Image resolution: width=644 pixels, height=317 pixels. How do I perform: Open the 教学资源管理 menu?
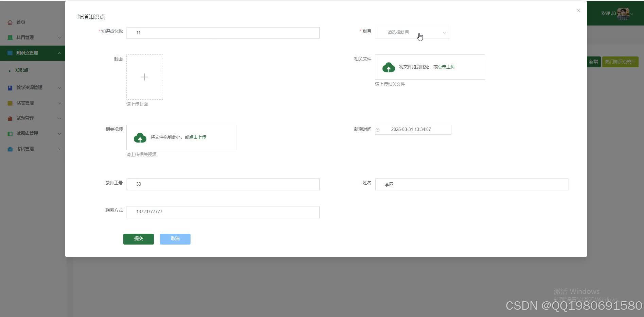(33, 87)
